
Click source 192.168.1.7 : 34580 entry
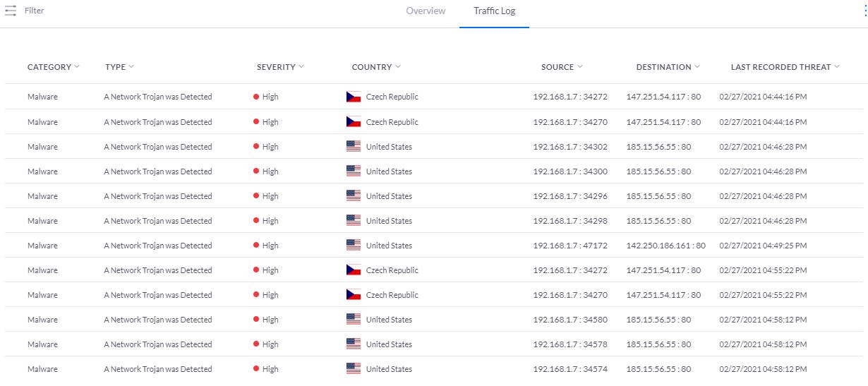[x=569, y=320]
